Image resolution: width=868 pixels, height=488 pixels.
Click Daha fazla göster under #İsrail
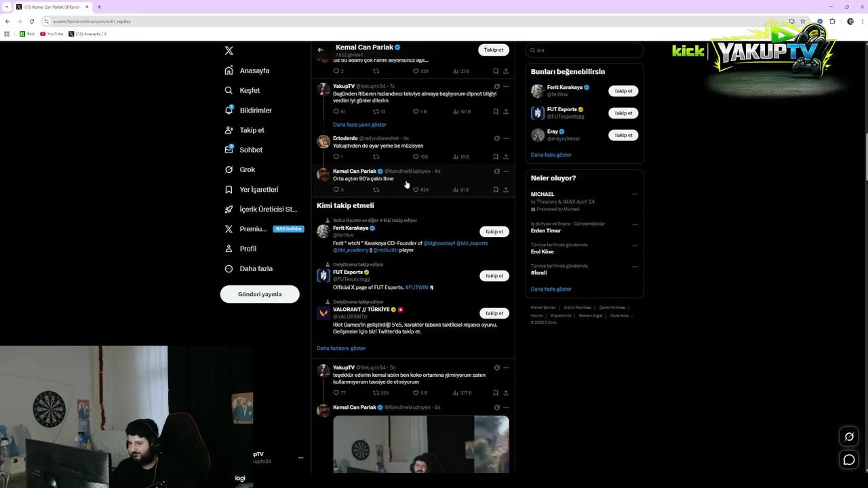[551, 289]
